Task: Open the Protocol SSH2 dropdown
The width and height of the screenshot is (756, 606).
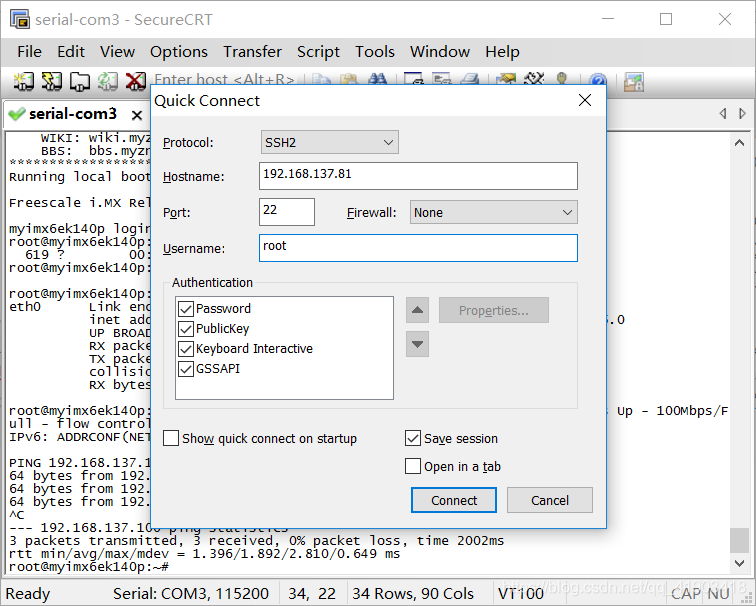Action: click(x=330, y=142)
